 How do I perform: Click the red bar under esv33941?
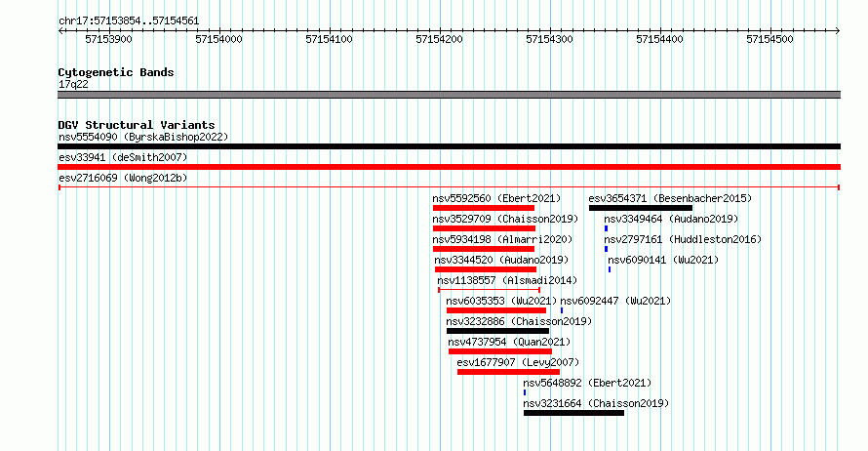tap(449, 167)
